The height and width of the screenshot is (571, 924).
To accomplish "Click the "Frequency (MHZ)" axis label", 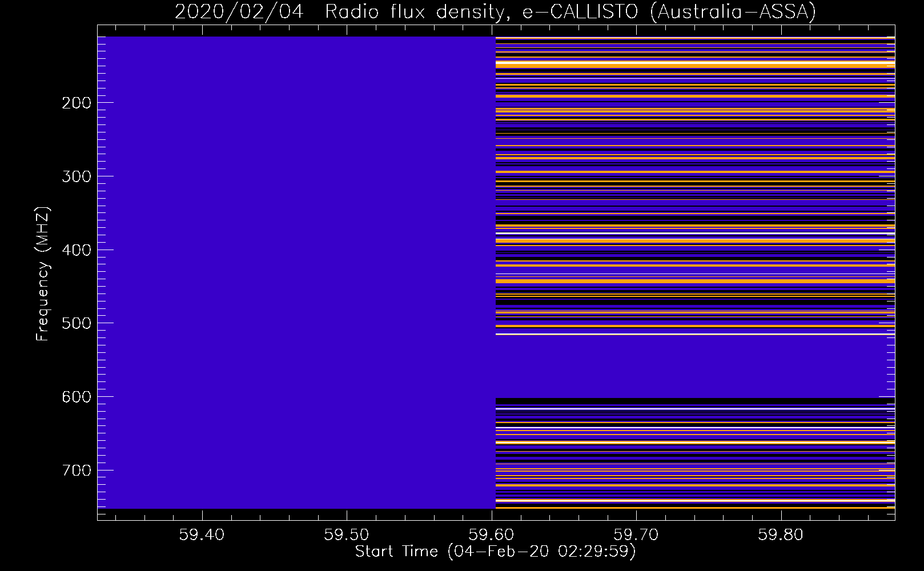I will [x=42, y=274].
